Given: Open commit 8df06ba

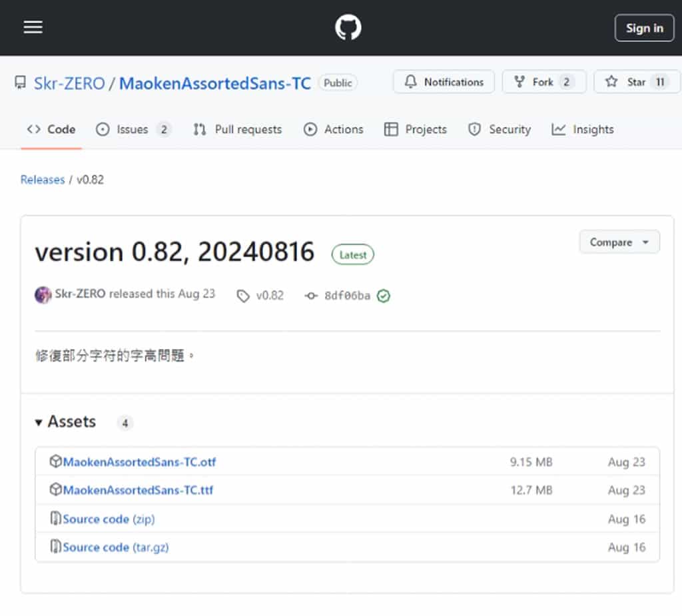Looking at the screenshot, I should [x=347, y=296].
